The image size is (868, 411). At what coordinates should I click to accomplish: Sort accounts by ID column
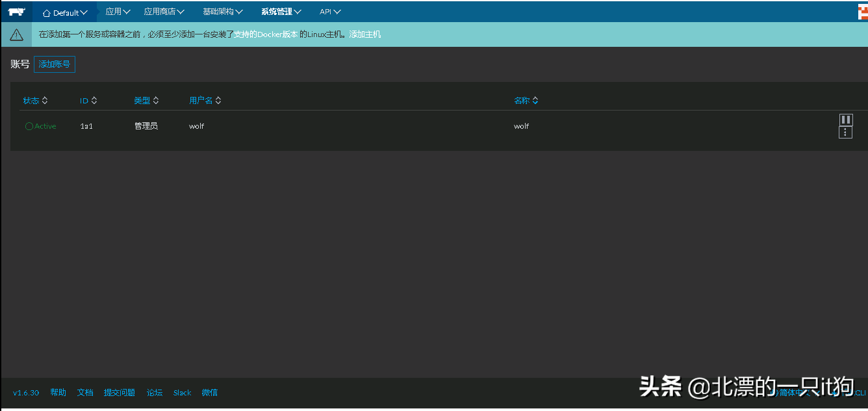click(88, 101)
